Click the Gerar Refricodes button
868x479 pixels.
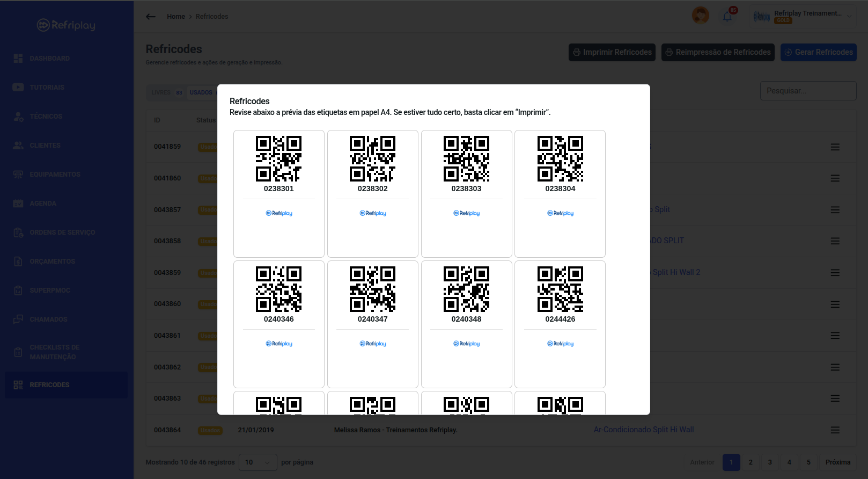point(819,52)
